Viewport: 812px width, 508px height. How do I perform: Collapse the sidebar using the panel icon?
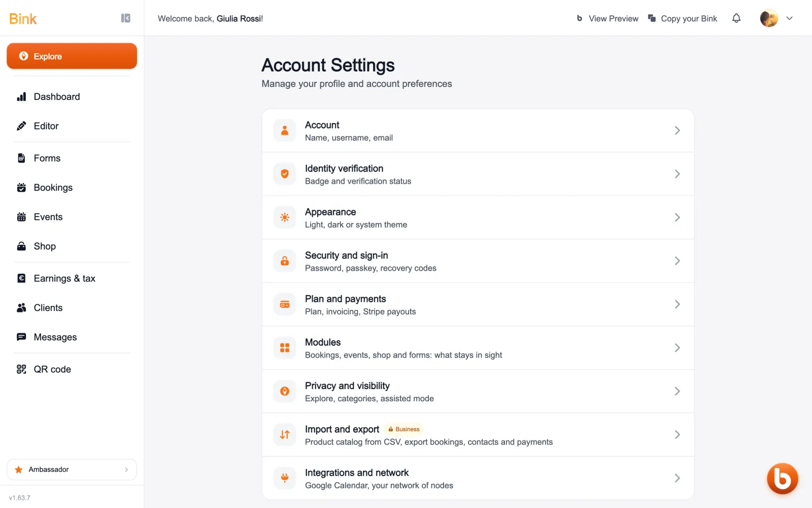pyautogui.click(x=126, y=18)
